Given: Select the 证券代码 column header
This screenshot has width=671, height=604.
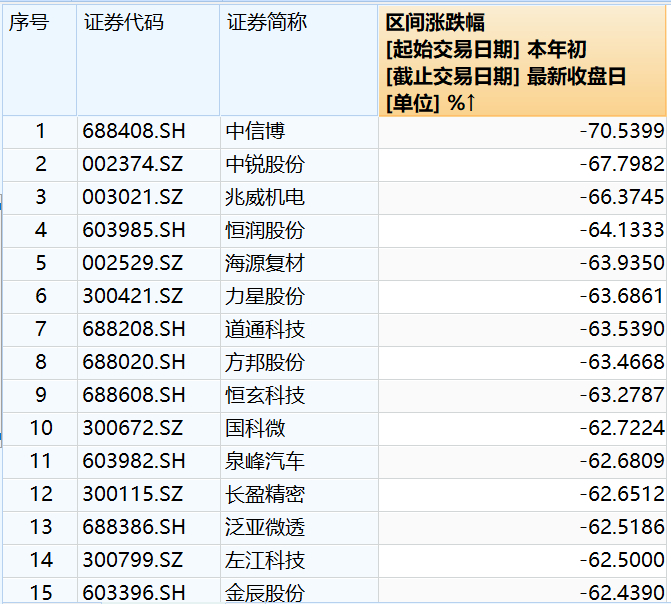Looking at the screenshot, I should (148, 60).
